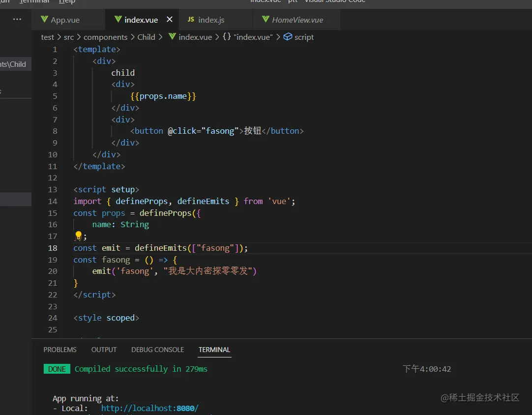Viewport: 532px width, 415px height.
Task: Click the cube icon before 'script' breadcrumb
Action: [288, 37]
